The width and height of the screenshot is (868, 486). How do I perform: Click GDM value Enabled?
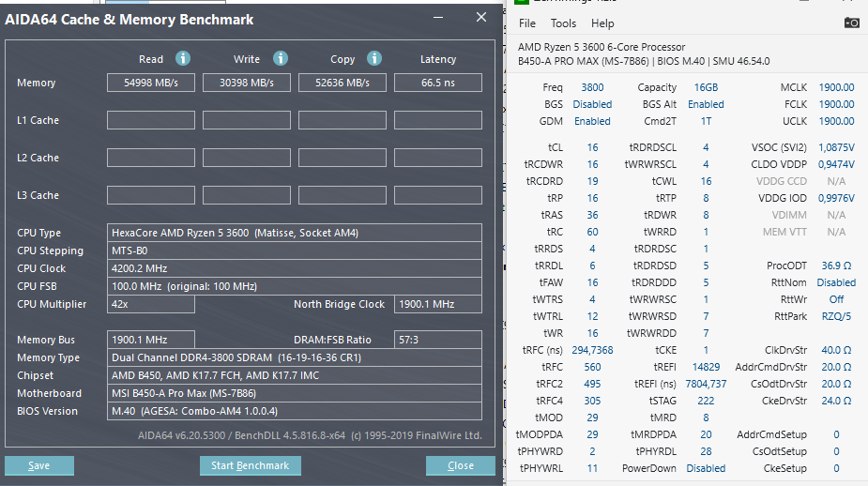[592, 121]
